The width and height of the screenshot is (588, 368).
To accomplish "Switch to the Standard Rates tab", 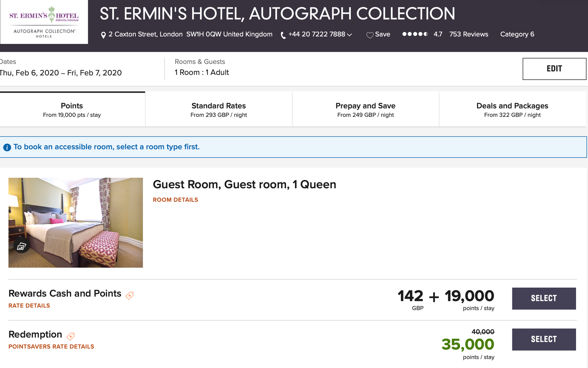I will [x=218, y=109].
